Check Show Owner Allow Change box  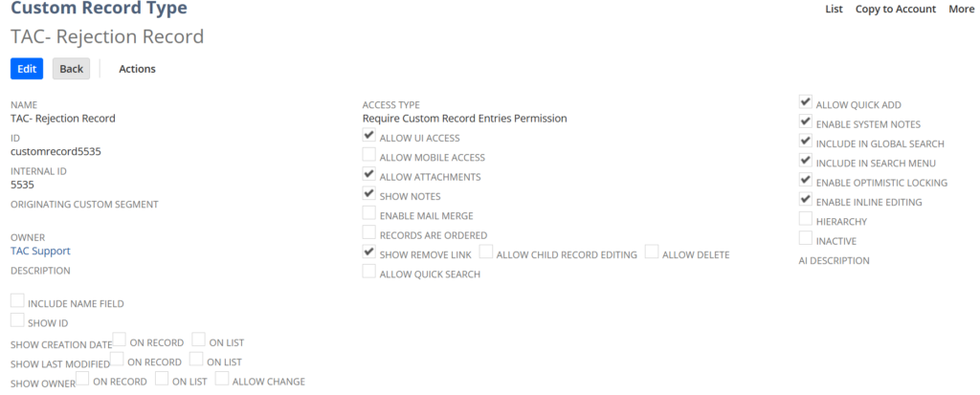click(x=222, y=378)
